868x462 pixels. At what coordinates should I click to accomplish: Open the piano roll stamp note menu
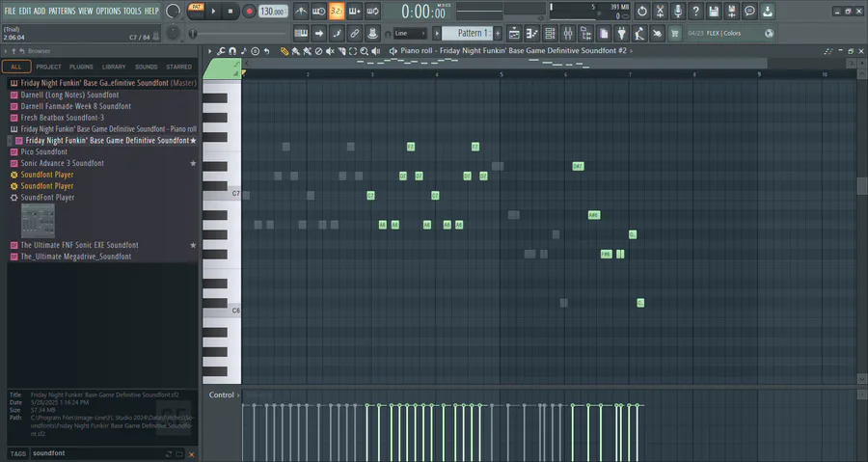tap(244, 51)
